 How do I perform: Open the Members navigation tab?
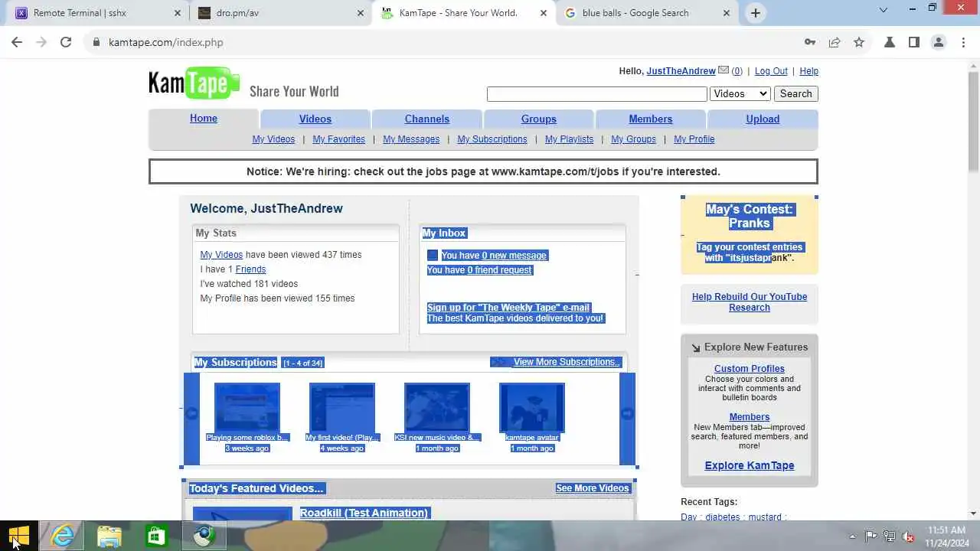coord(651,119)
